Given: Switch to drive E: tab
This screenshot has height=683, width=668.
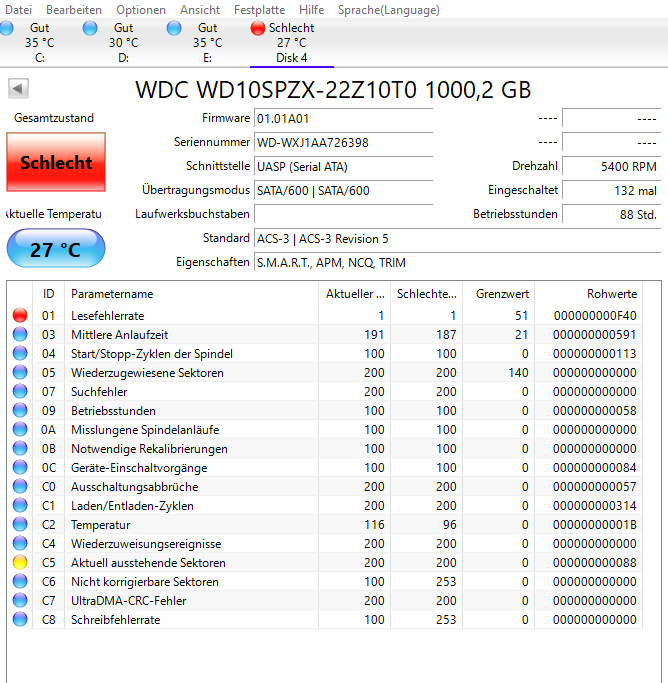Looking at the screenshot, I should click(208, 43).
